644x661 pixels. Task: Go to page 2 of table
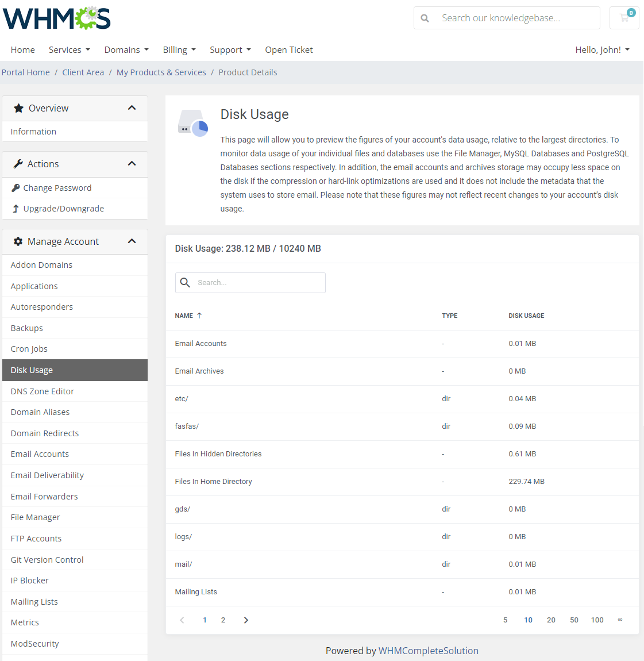[223, 620]
